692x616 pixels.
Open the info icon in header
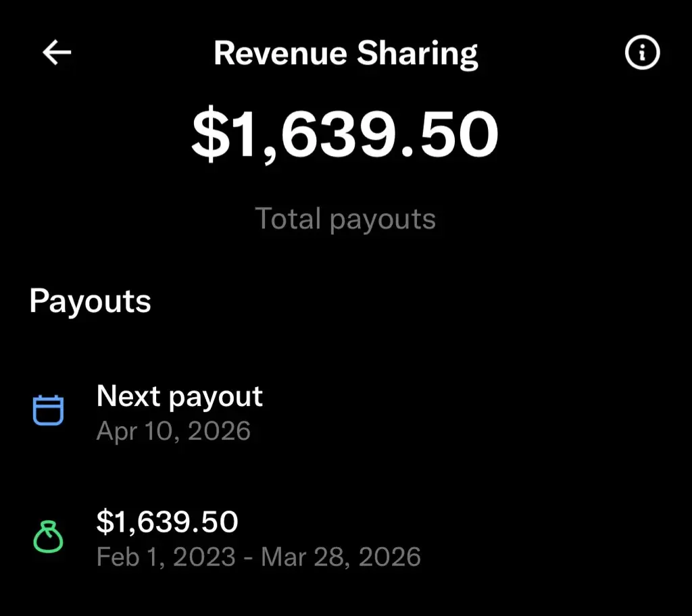[641, 53]
